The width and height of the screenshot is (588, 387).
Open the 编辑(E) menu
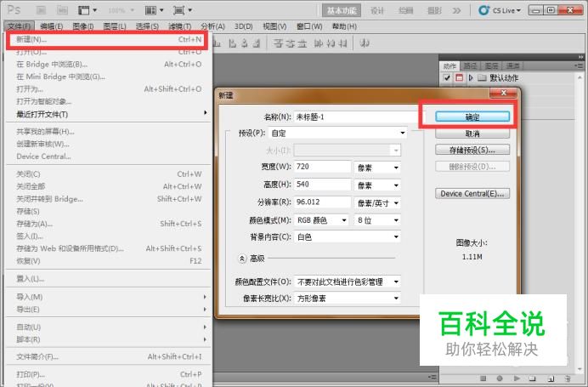(x=51, y=26)
